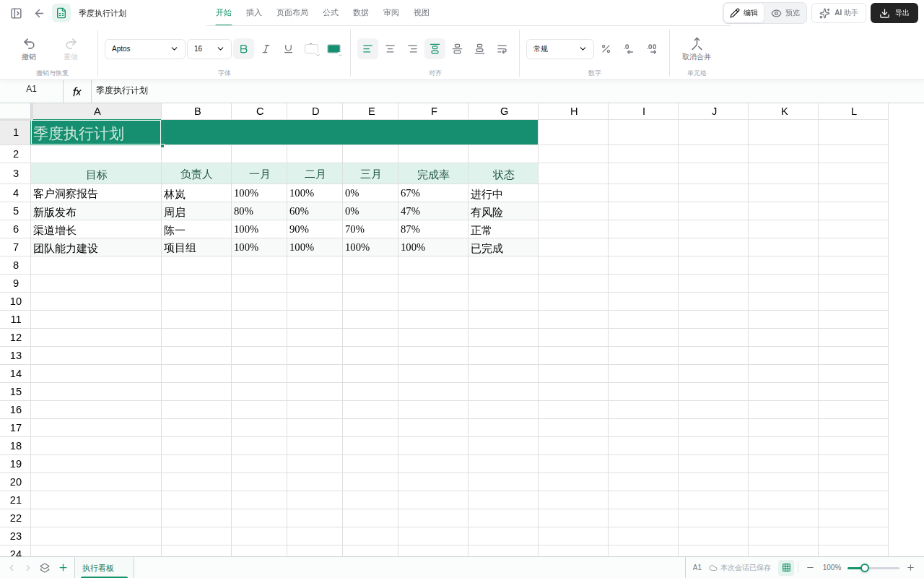Switch to the 插入 tab

254,13
